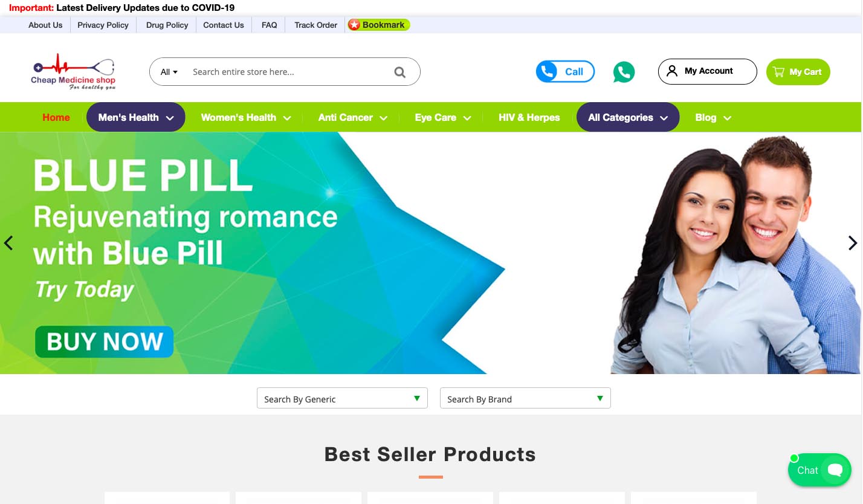This screenshot has width=863, height=504.
Task: Click the blue Call phone button
Action: [565, 71]
